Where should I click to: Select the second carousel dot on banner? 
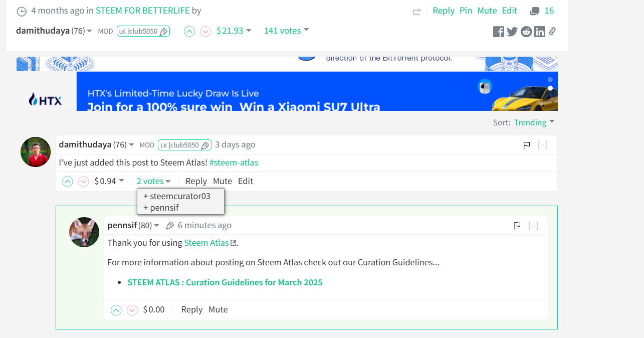(x=550, y=88)
